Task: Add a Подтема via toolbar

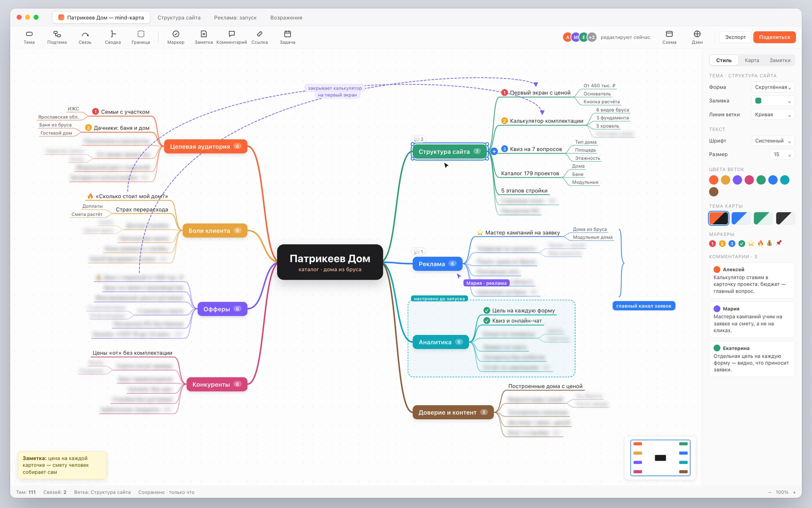Action: point(57,37)
